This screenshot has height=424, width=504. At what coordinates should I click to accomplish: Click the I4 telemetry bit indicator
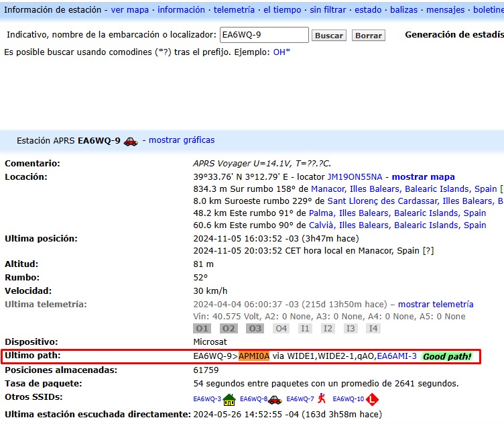pyautogui.click(x=373, y=329)
